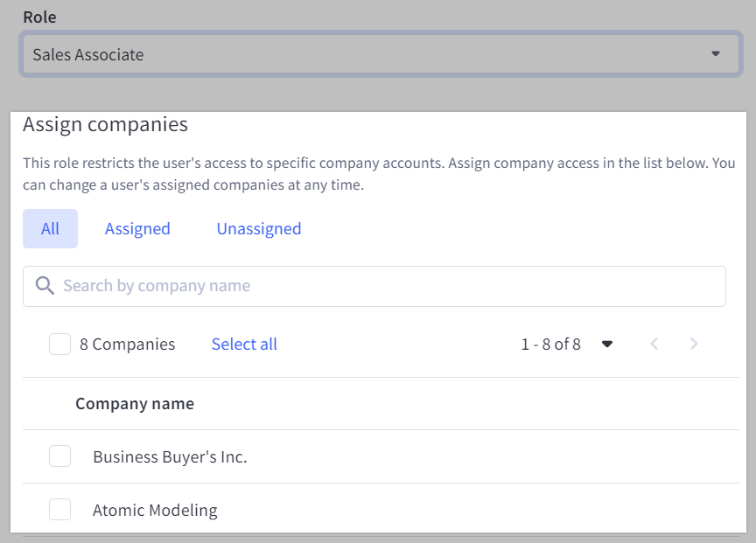This screenshot has height=543, width=756.
Task: Click the Select all link
Action: tap(244, 344)
